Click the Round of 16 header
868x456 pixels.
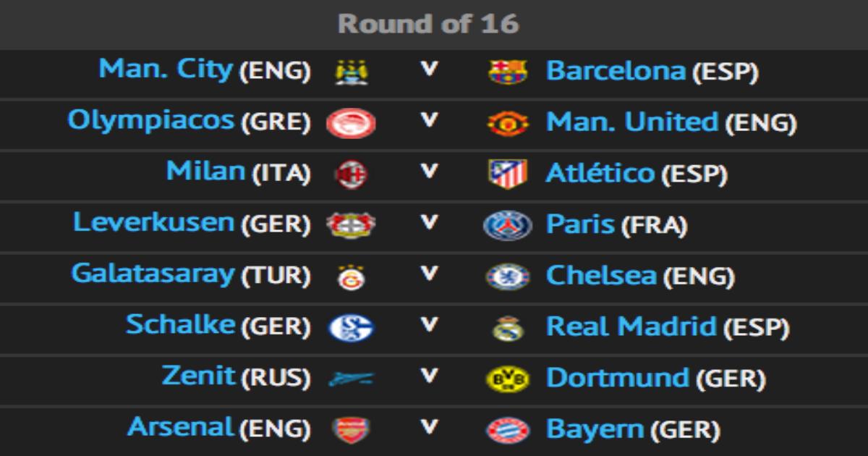click(428, 25)
